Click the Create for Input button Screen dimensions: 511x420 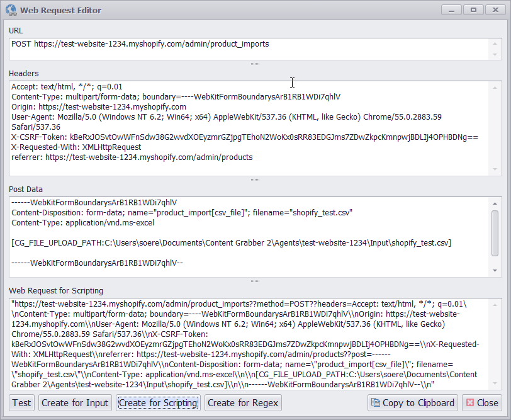click(x=75, y=402)
